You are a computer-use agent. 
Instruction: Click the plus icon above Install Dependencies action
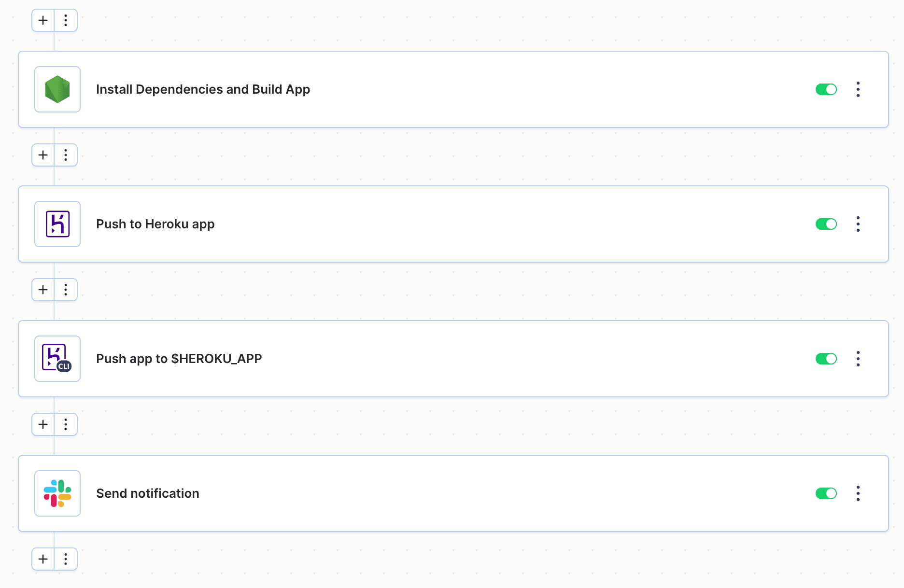(x=42, y=20)
